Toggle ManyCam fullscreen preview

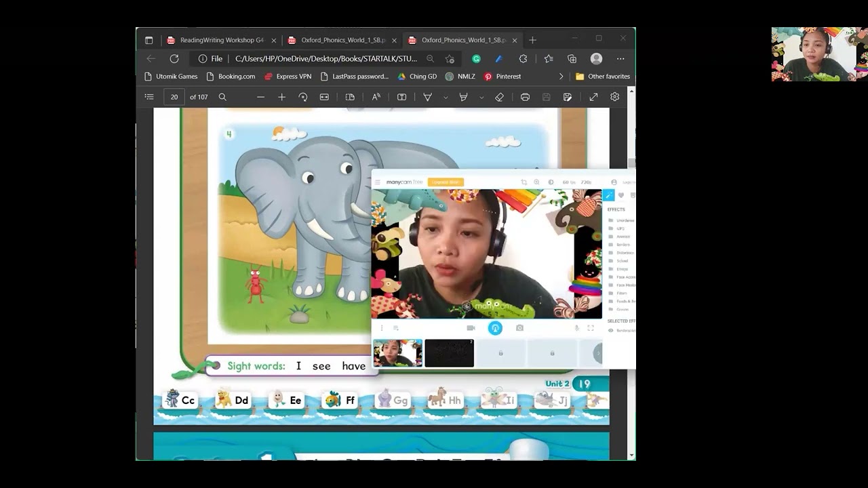591,328
